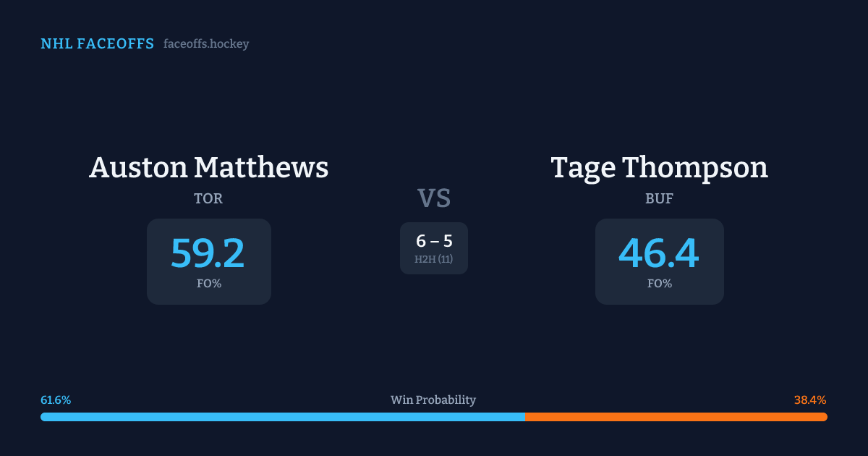Click the H2H (11) label
This screenshot has height=456, width=868.
434,259
